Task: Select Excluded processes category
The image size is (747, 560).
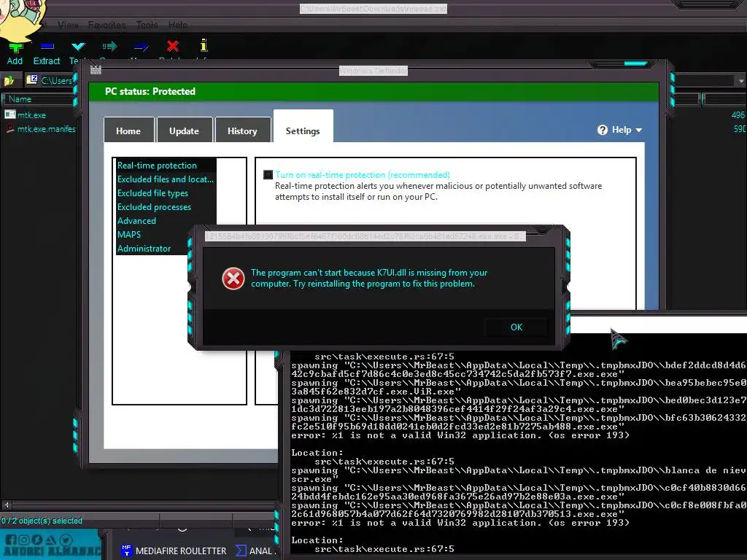Action: click(x=166, y=206)
